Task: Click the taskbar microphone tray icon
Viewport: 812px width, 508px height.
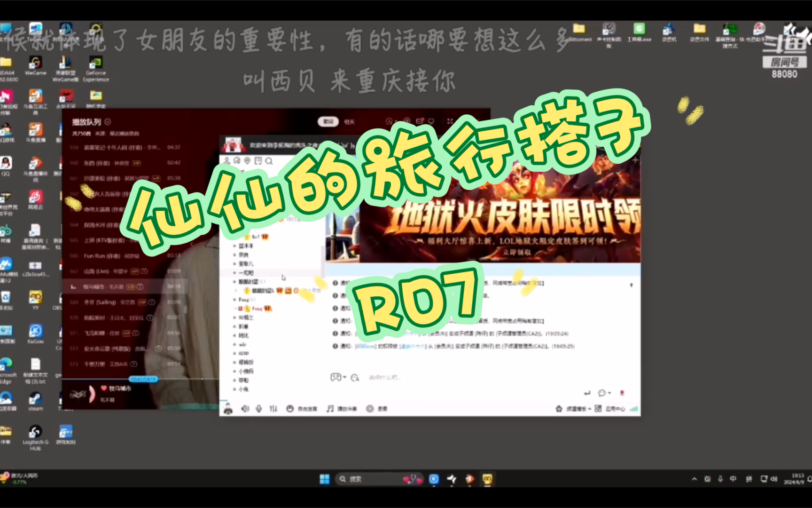Action: point(720,479)
